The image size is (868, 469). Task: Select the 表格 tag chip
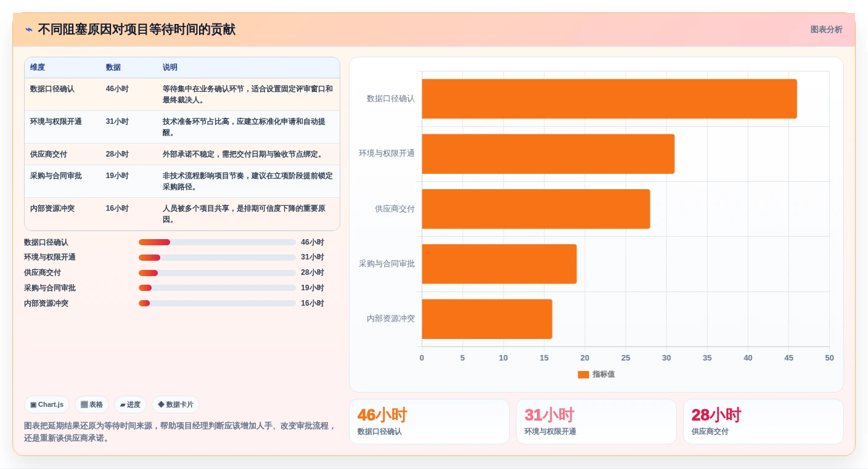[x=92, y=405]
